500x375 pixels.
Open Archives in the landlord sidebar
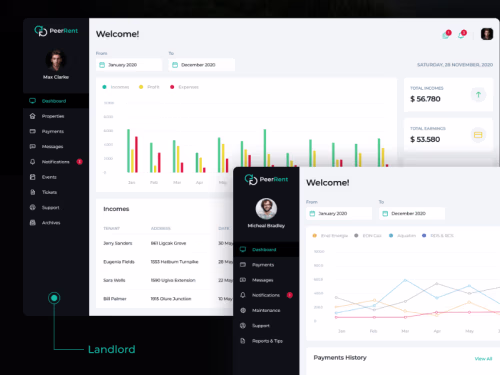[51, 223]
